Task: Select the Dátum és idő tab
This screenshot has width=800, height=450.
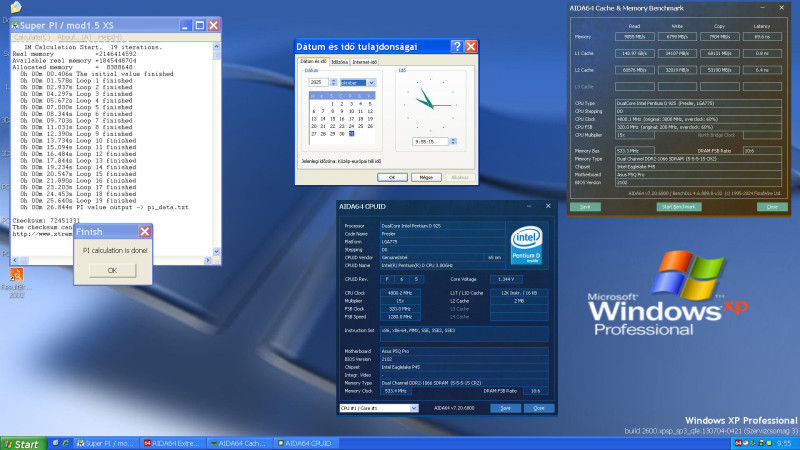Action: point(313,61)
